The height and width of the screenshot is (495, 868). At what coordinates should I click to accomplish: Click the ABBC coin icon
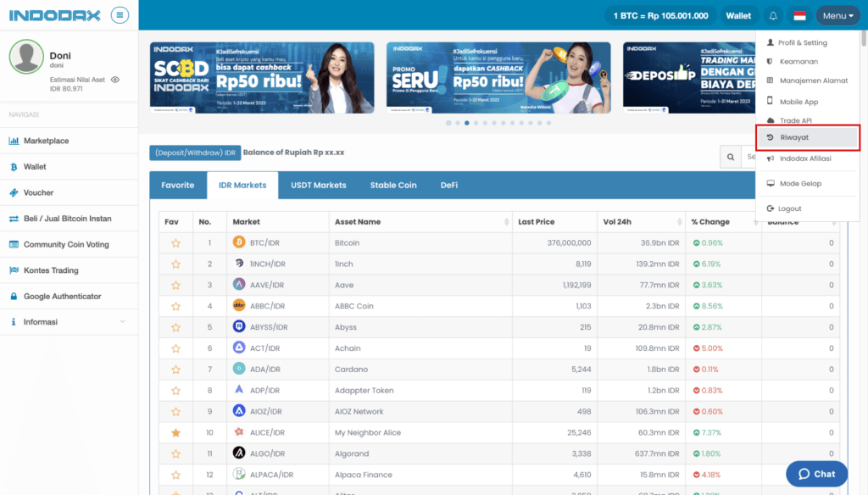coord(238,306)
